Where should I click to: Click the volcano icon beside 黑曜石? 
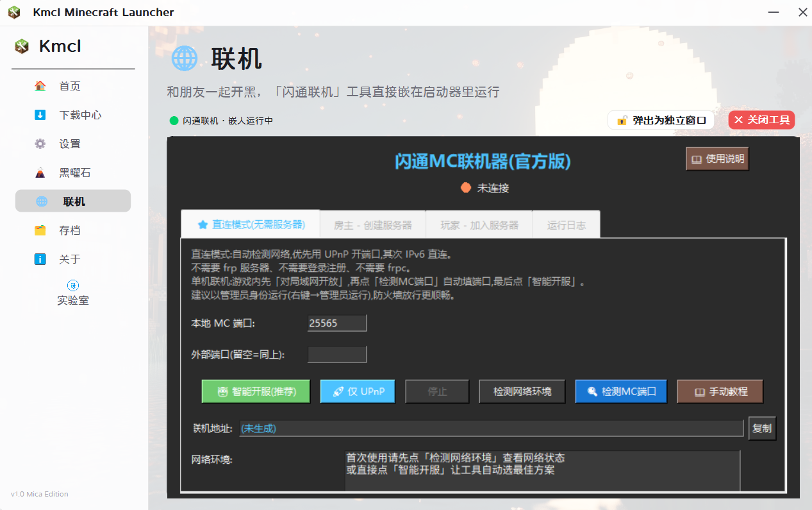pos(40,173)
